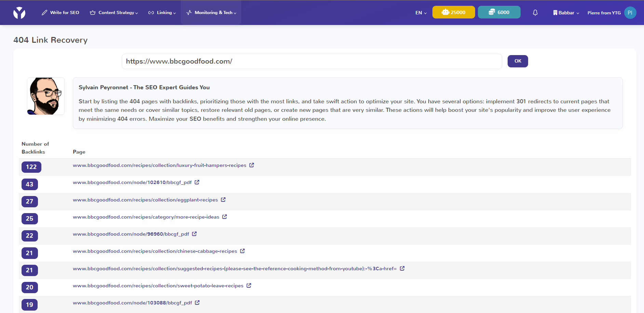Open Pierre from YTG account menu
Viewport: 644px width, 313px height.
tap(604, 13)
